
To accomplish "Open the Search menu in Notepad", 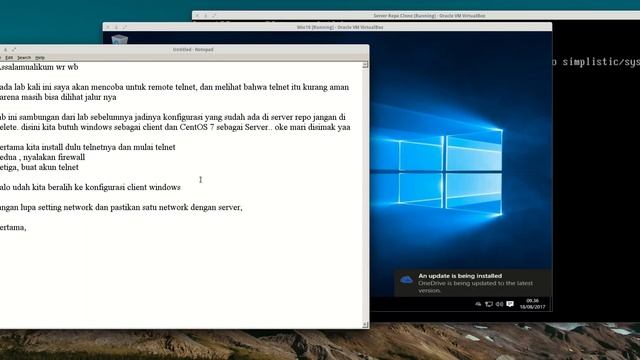I will pos(24,58).
